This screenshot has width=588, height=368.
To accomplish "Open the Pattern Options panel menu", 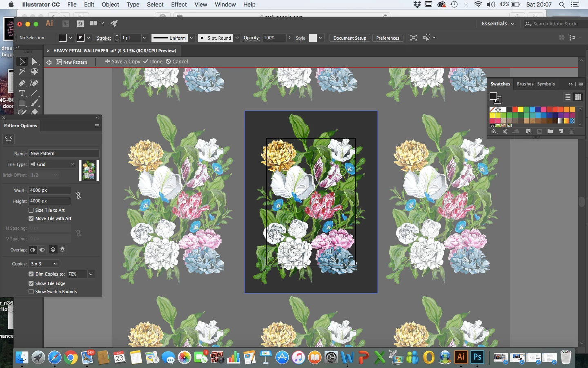I will coord(97,126).
